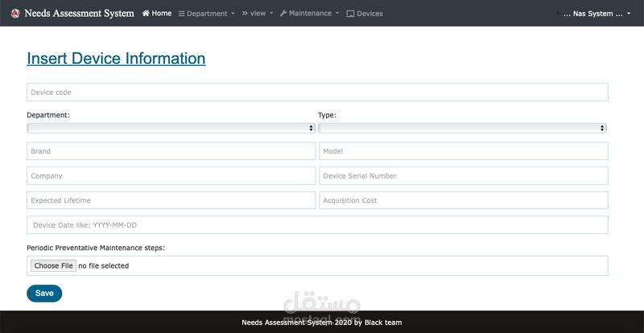Open the view menu
This screenshot has width=644, height=333.
[x=258, y=13]
